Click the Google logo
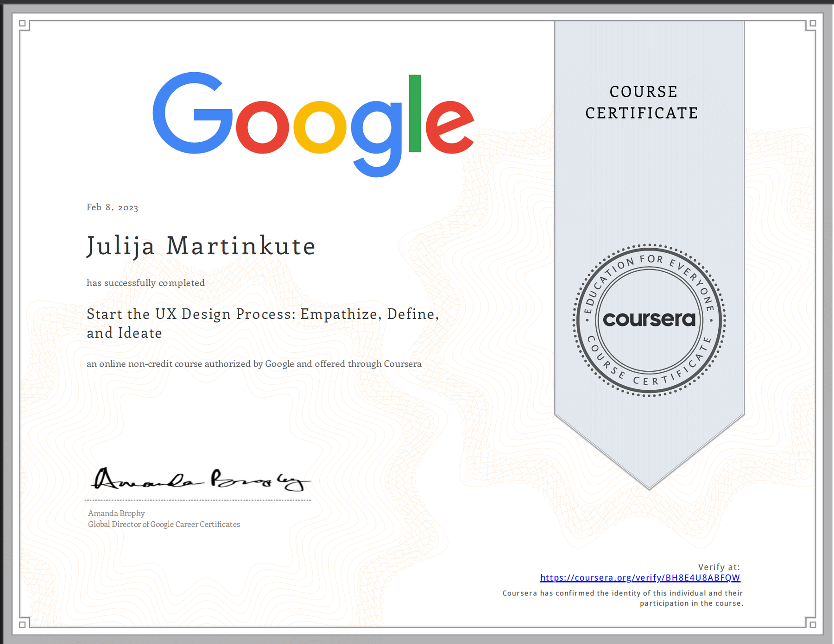 point(313,124)
